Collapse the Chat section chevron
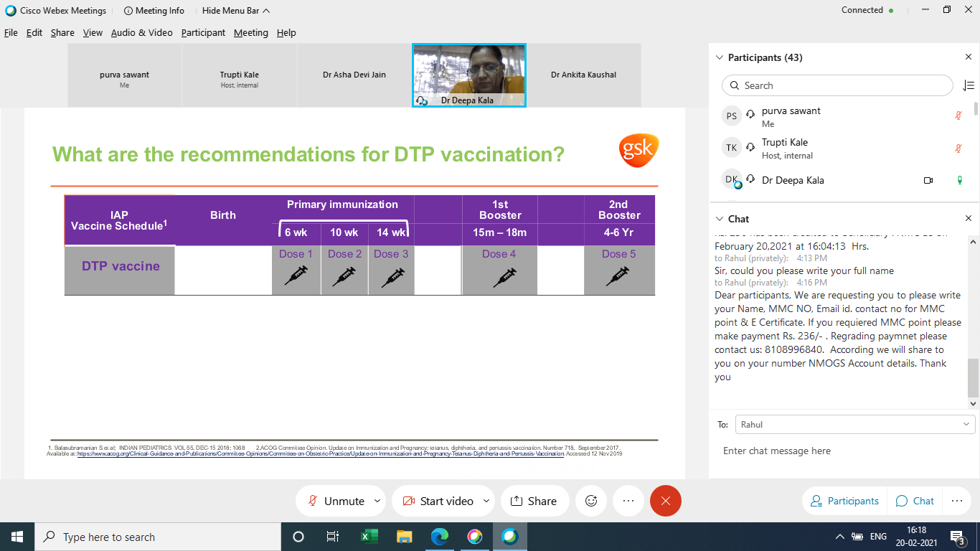This screenshot has width=980, height=551. click(x=720, y=219)
